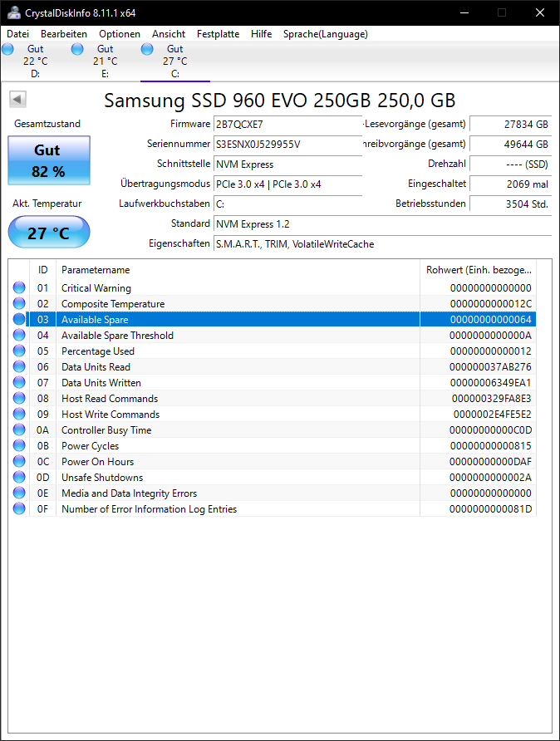Screen dimensions: 560x741
Task: Select the Percentage Used parameter name
Action: [x=98, y=351]
